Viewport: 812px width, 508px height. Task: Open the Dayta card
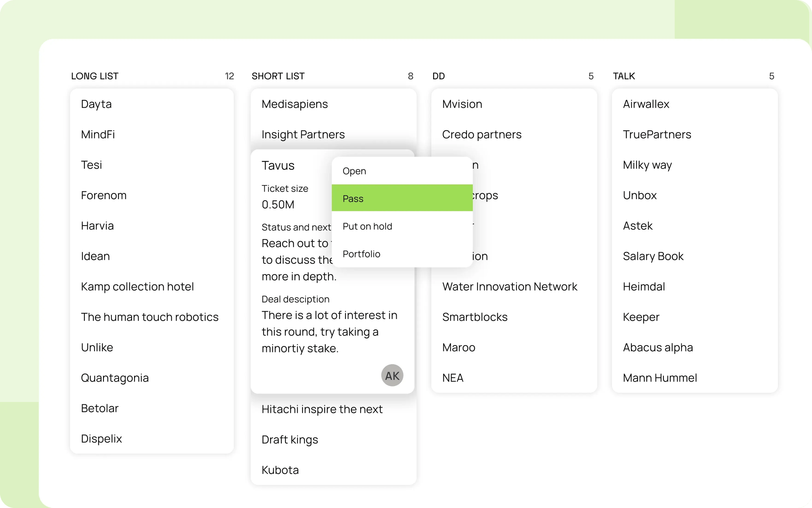point(96,104)
